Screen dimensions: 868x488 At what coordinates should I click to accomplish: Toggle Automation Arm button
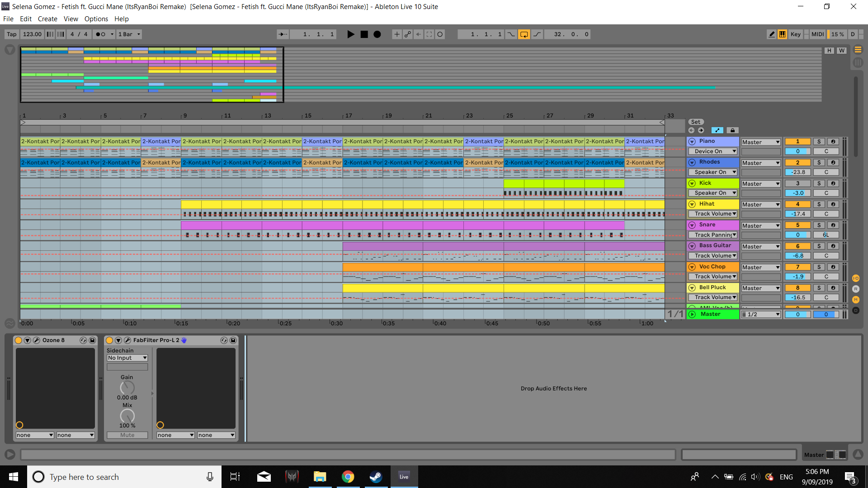tap(407, 34)
